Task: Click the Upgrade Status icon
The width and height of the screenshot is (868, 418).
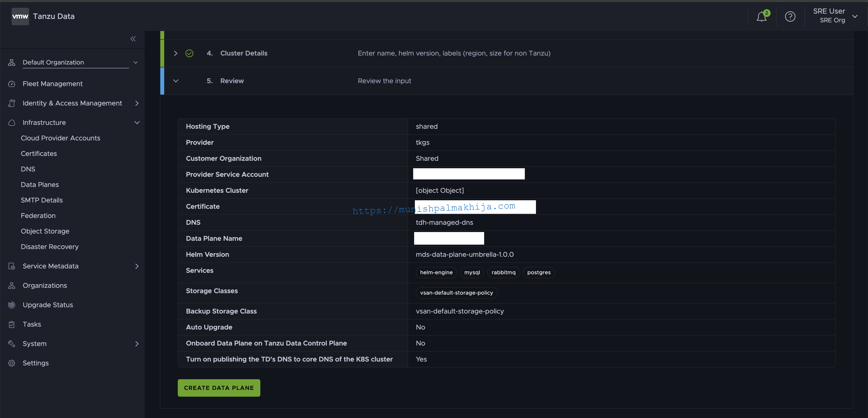Action: click(12, 305)
